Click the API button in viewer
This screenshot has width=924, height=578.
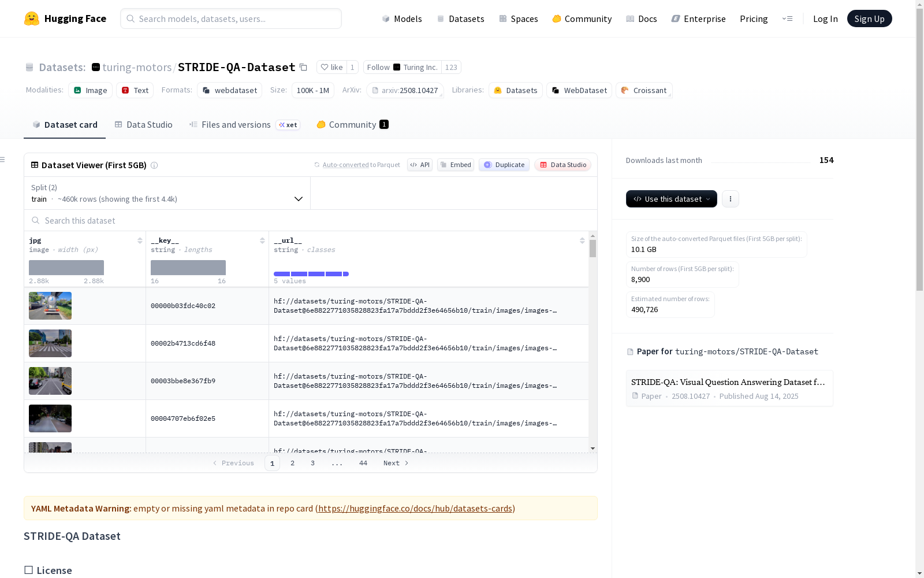[x=420, y=165]
